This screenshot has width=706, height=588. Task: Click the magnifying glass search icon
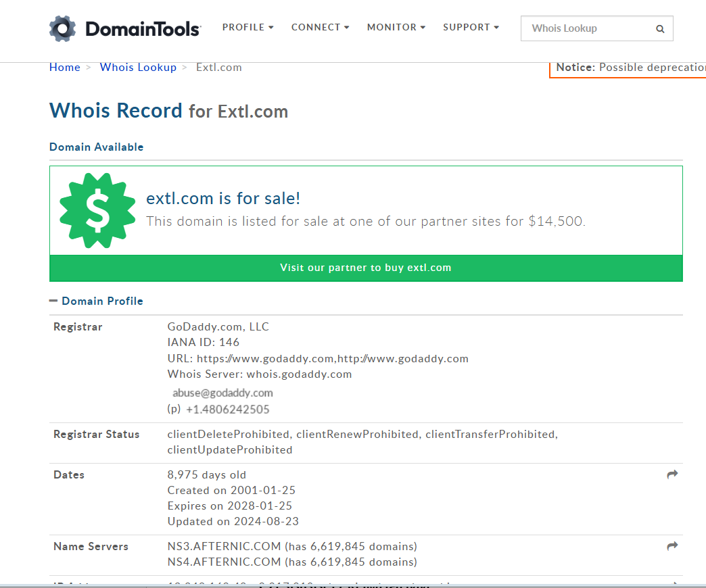coord(660,29)
